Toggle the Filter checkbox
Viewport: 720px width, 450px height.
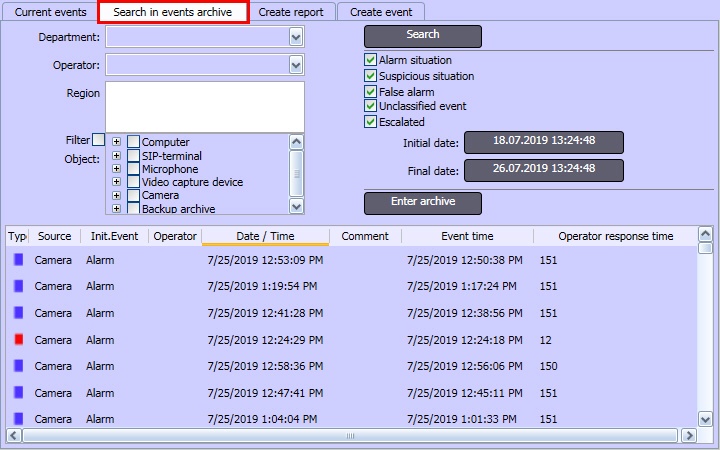click(98, 140)
